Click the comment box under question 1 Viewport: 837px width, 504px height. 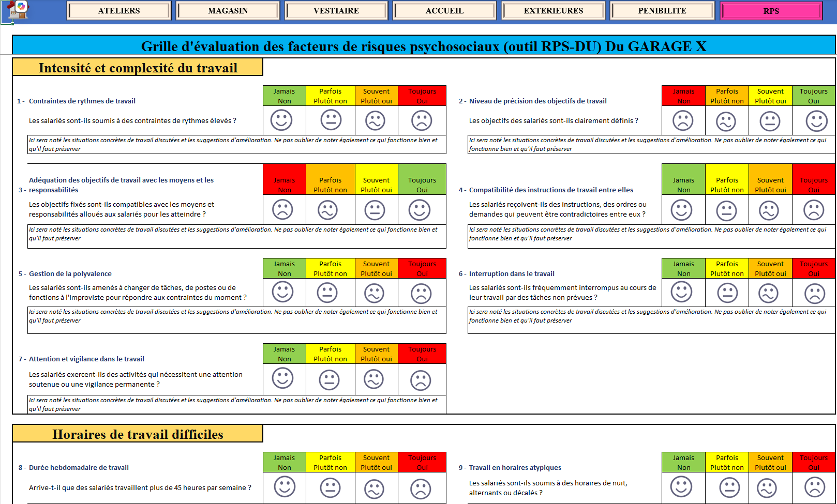(x=237, y=145)
